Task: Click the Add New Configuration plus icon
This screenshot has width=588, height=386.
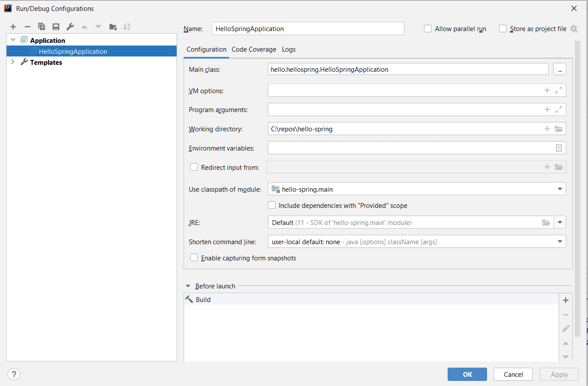Action: tap(13, 27)
